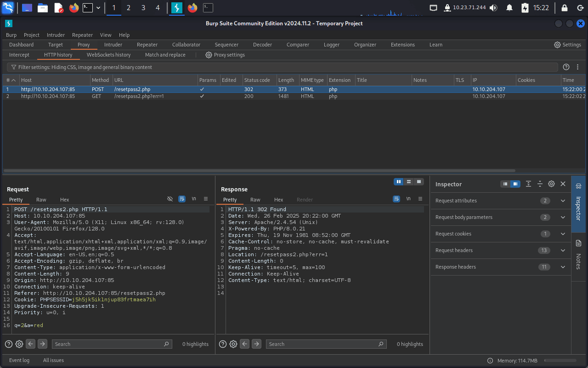Select the GET /resetpass2.php?err=1 row
Screen dimensions: 588x368
pos(294,97)
